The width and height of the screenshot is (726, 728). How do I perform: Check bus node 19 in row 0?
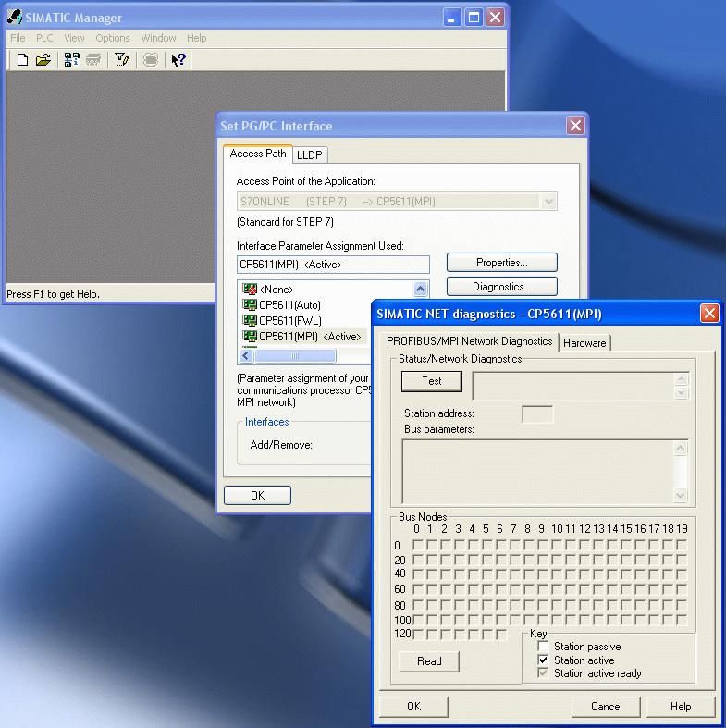tap(682, 545)
